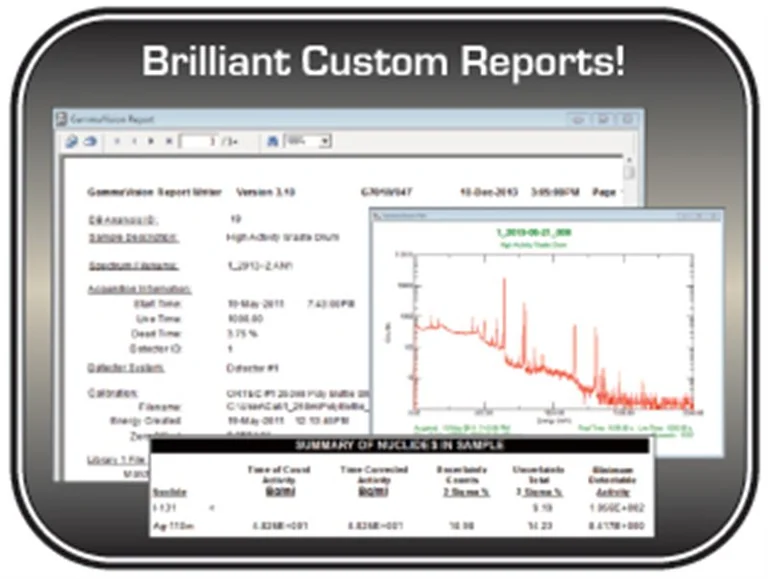
Task: Click the '14.23' uncertainty value
Action: [x=540, y=526]
